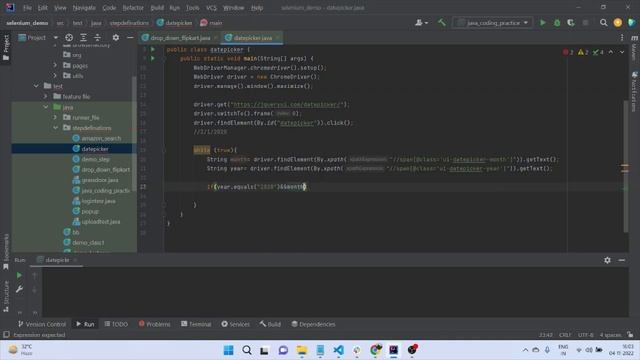Click the Stop button in the top toolbar
Viewport: 640px width, 360px height.
[585, 23]
